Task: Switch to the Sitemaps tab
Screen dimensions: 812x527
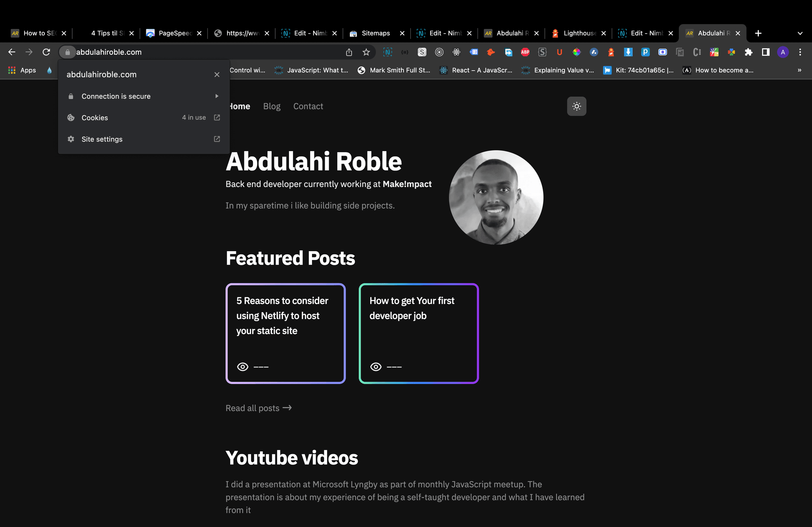Action: point(375,33)
